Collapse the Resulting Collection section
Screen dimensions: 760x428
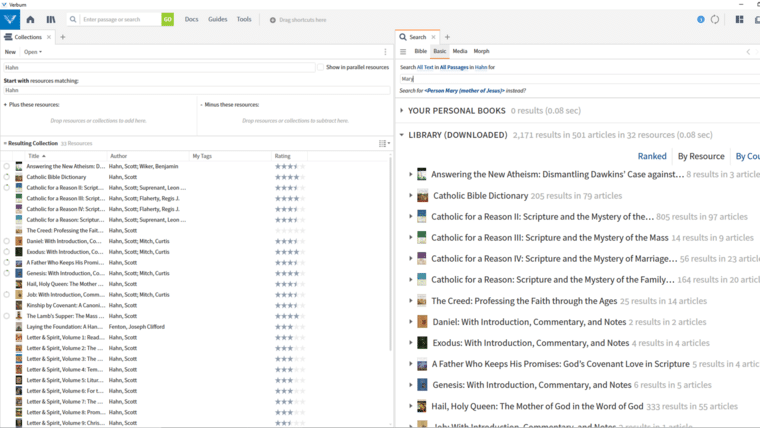5,143
